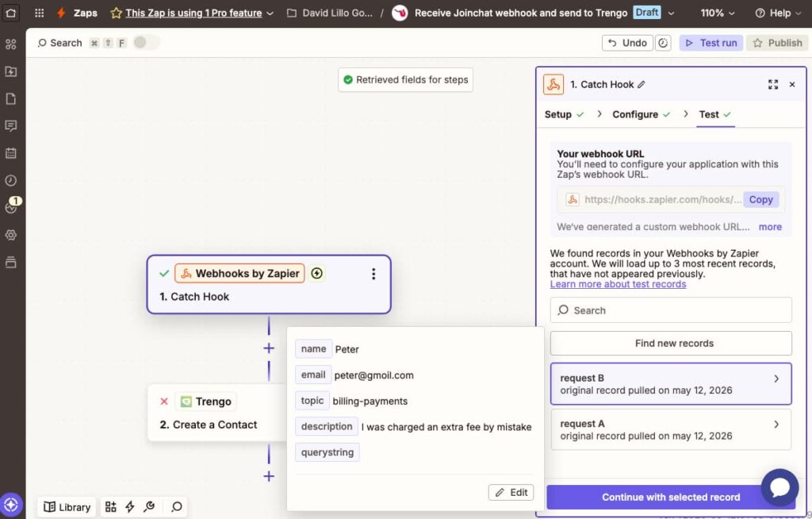This screenshot has height=519, width=812.
Task: Open the sidebar settings gear icon
Action: click(11, 235)
